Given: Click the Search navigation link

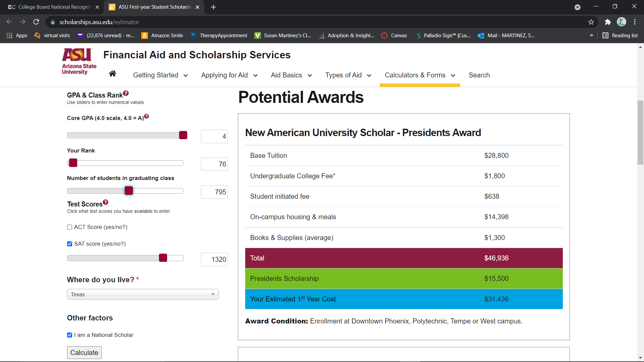Looking at the screenshot, I should click(x=479, y=75).
